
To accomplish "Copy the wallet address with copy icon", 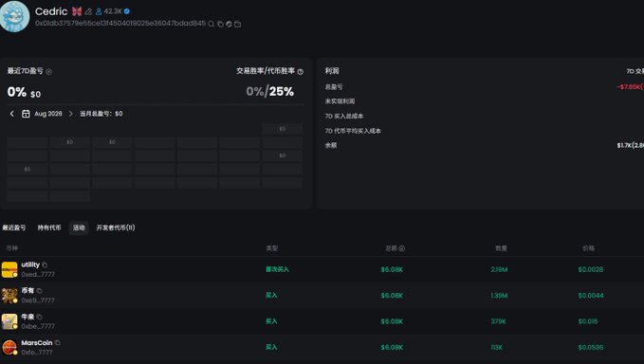I will pos(220,24).
